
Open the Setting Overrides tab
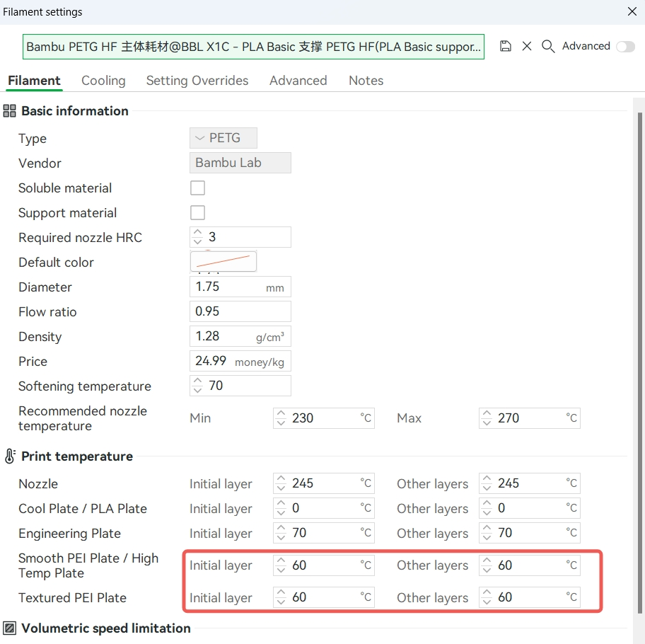197,80
